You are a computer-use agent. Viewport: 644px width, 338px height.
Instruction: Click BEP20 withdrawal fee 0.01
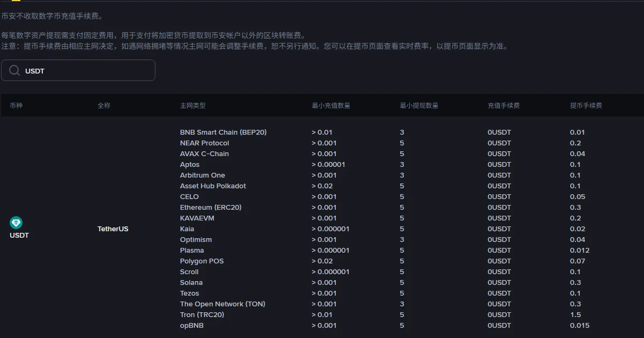point(578,133)
